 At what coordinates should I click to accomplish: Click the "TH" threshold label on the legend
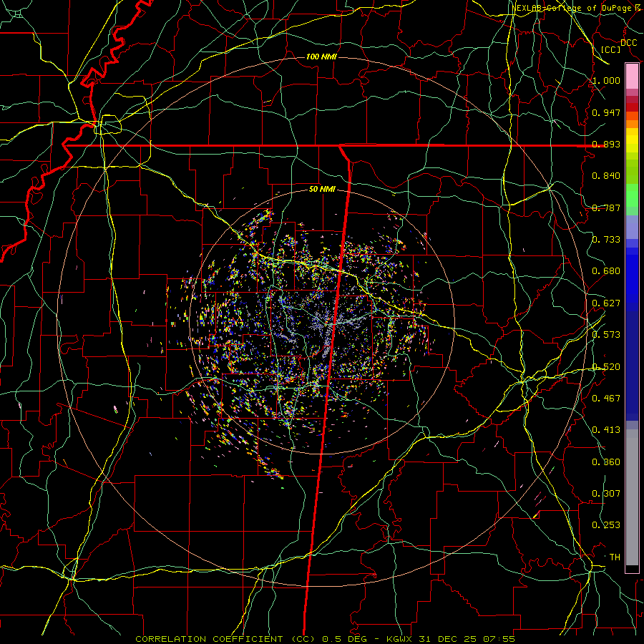(615, 557)
